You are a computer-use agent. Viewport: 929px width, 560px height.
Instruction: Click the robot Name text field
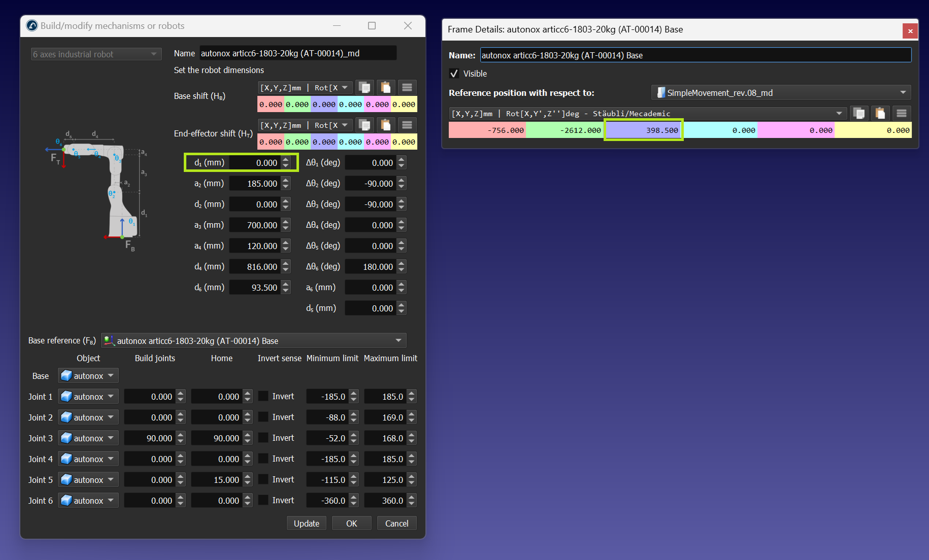coord(297,53)
